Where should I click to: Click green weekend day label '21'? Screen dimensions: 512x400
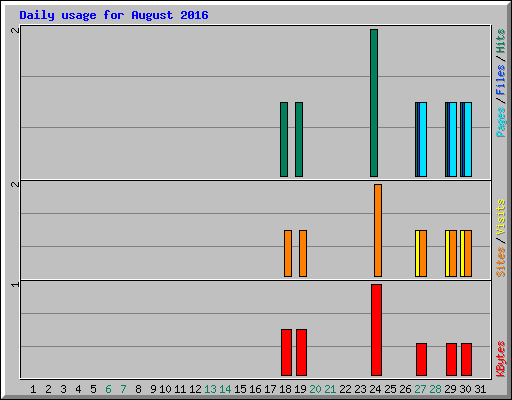pos(330,389)
